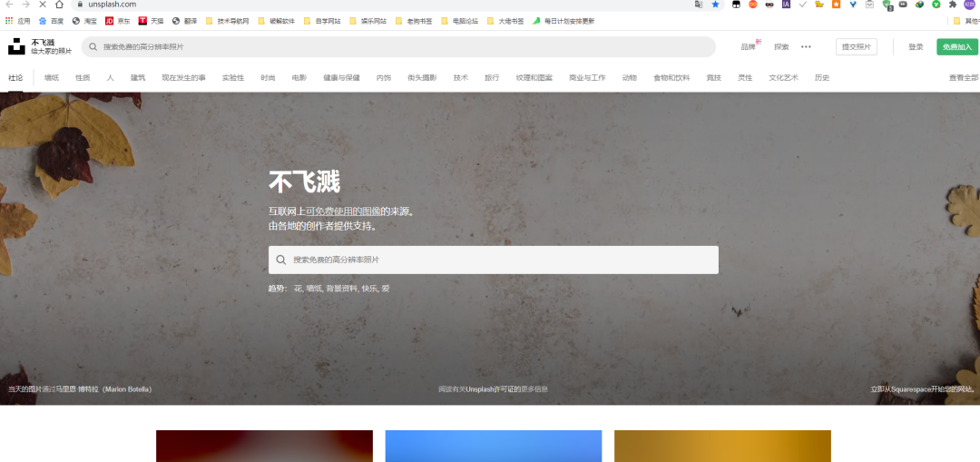Open the JD 京东 bookmark
The height and width of the screenshot is (462, 980).
[x=117, y=20]
